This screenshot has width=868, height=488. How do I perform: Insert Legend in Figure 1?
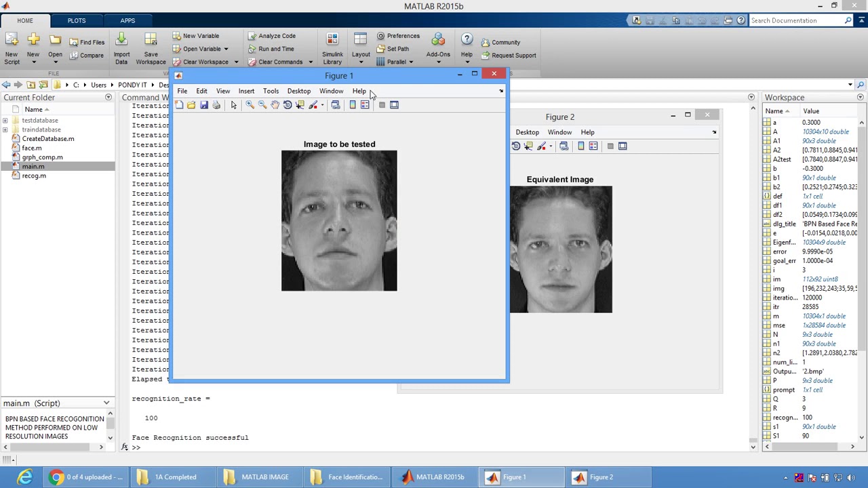[x=365, y=105]
